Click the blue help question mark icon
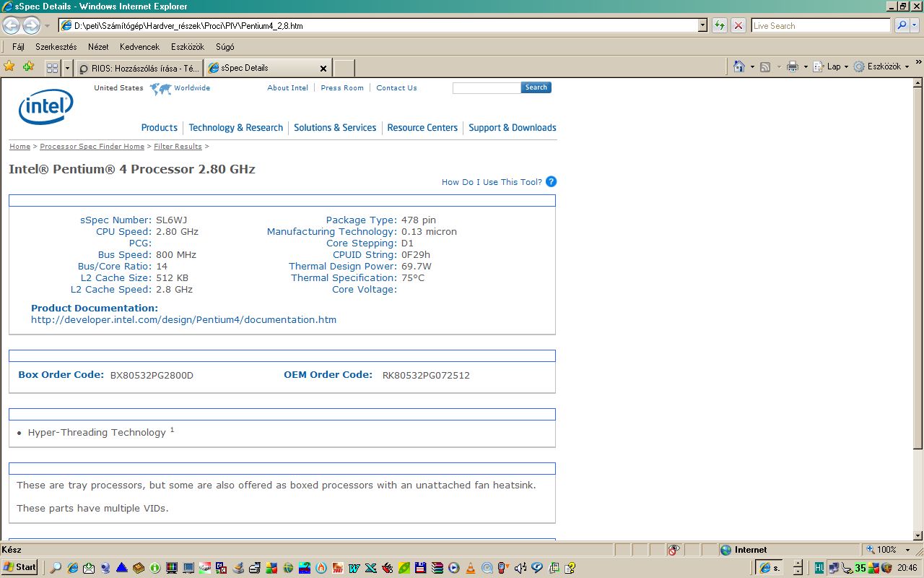The image size is (924, 578). point(551,182)
